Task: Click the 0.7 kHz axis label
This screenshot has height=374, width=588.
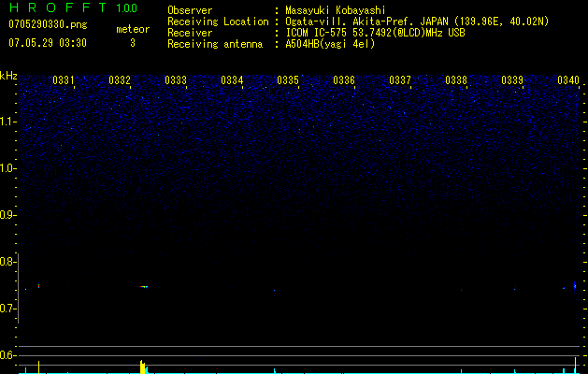Action: click(x=7, y=309)
